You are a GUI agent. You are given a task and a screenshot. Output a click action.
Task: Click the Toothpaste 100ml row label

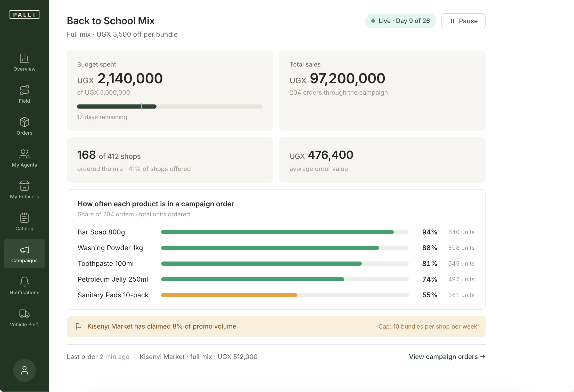pos(106,264)
